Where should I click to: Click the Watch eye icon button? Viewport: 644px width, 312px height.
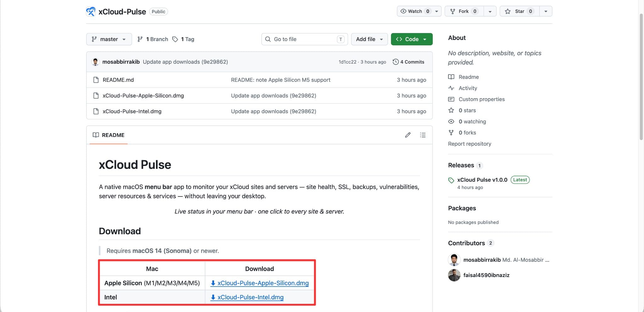415,11
